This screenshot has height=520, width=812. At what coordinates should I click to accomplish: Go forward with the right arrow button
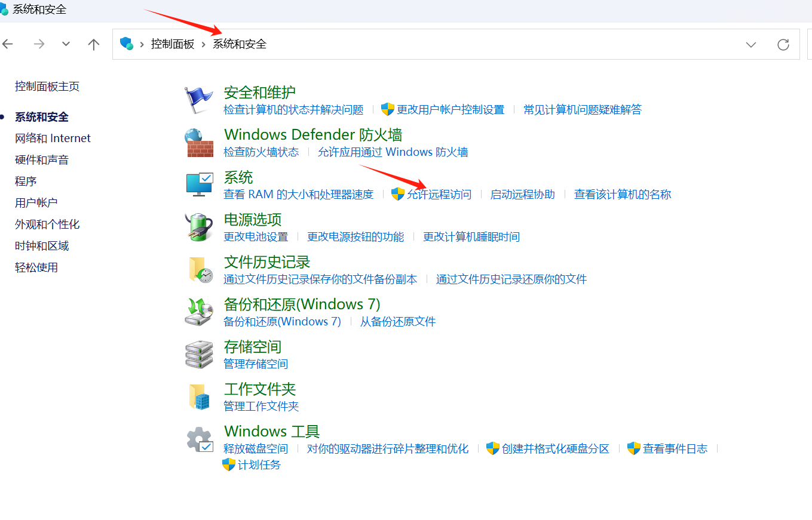coord(39,44)
